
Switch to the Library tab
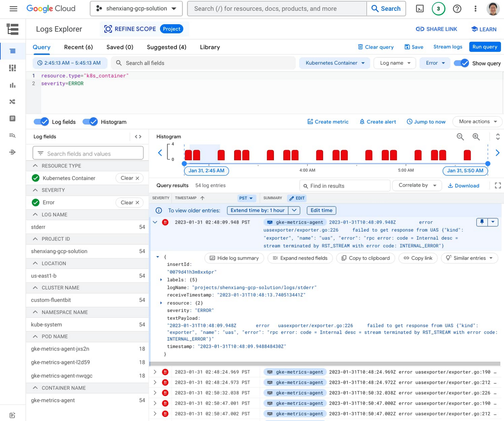210,47
